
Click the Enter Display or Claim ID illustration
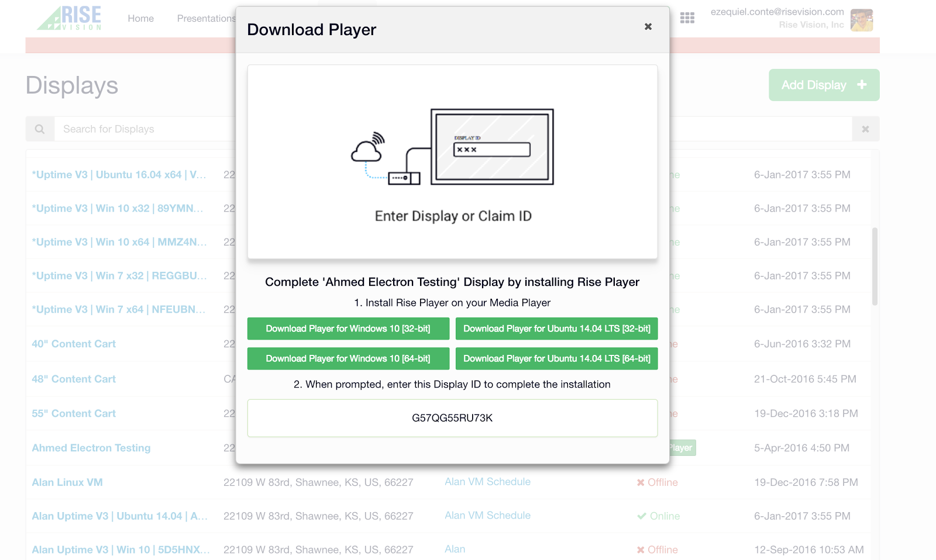click(x=452, y=162)
